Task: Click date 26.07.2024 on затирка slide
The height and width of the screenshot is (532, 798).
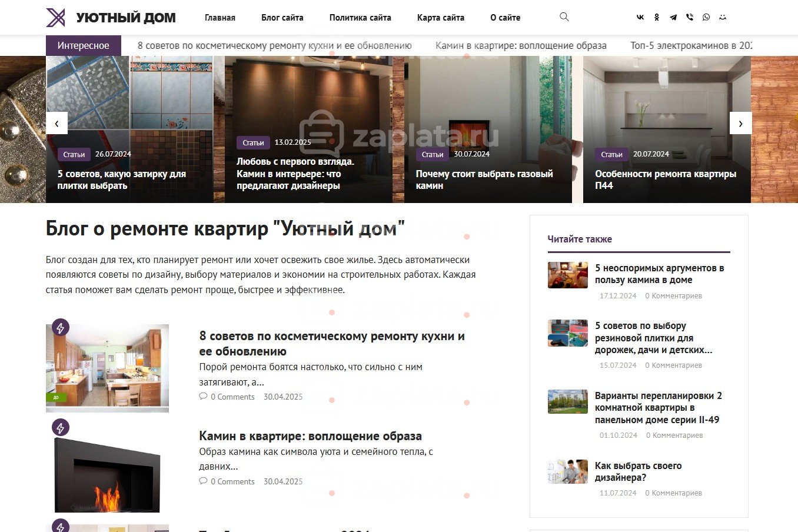Action: tap(113, 154)
